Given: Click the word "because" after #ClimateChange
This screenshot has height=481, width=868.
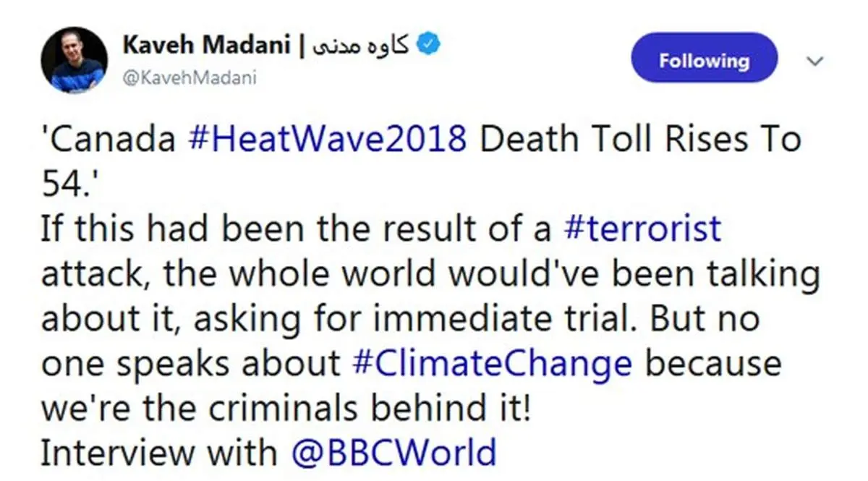Looking at the screenshot, I should coord(713,363).
